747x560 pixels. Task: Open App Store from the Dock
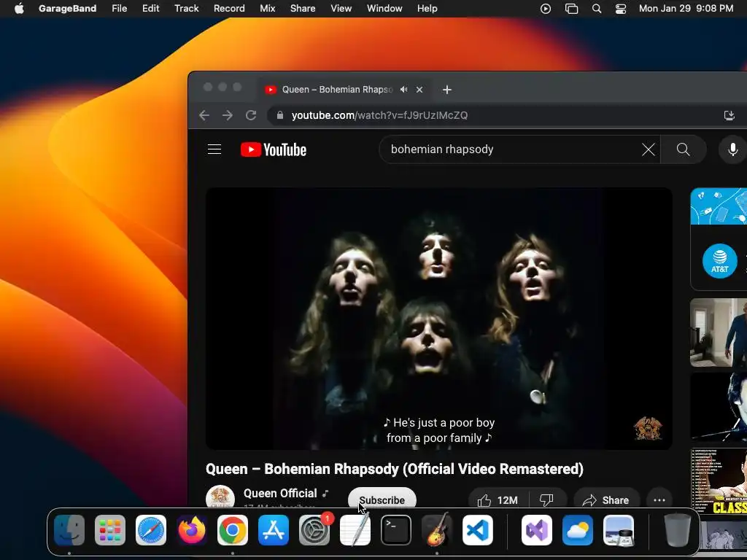point(274,530)
